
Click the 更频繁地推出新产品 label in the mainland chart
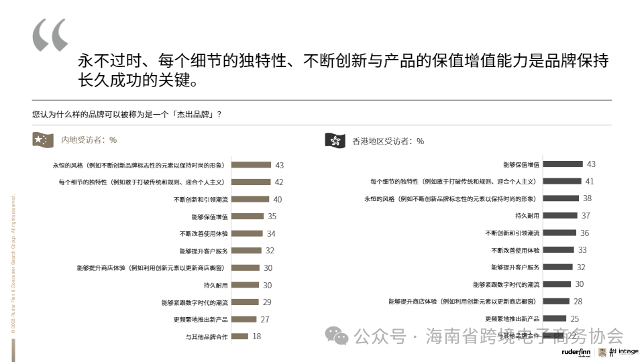201,319
